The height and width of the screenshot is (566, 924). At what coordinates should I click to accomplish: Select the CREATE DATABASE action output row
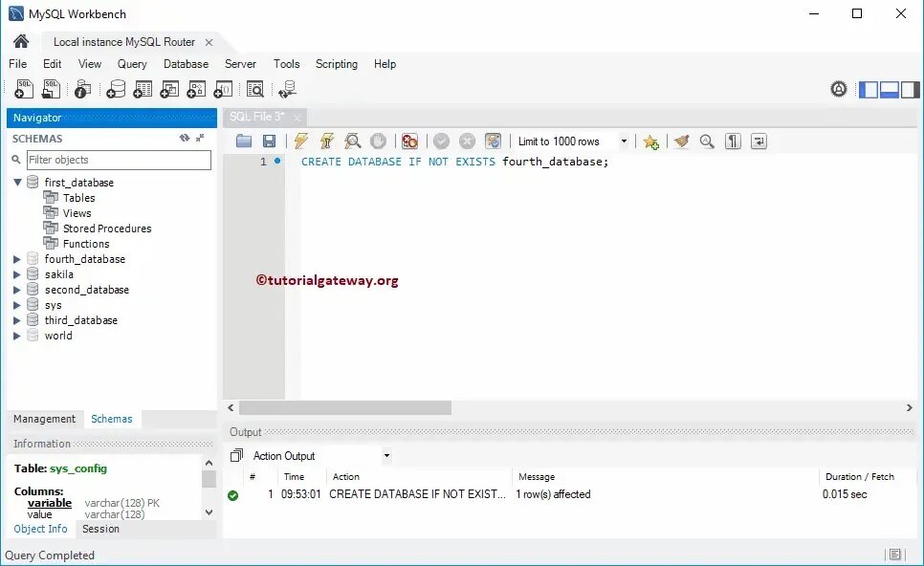570,494
